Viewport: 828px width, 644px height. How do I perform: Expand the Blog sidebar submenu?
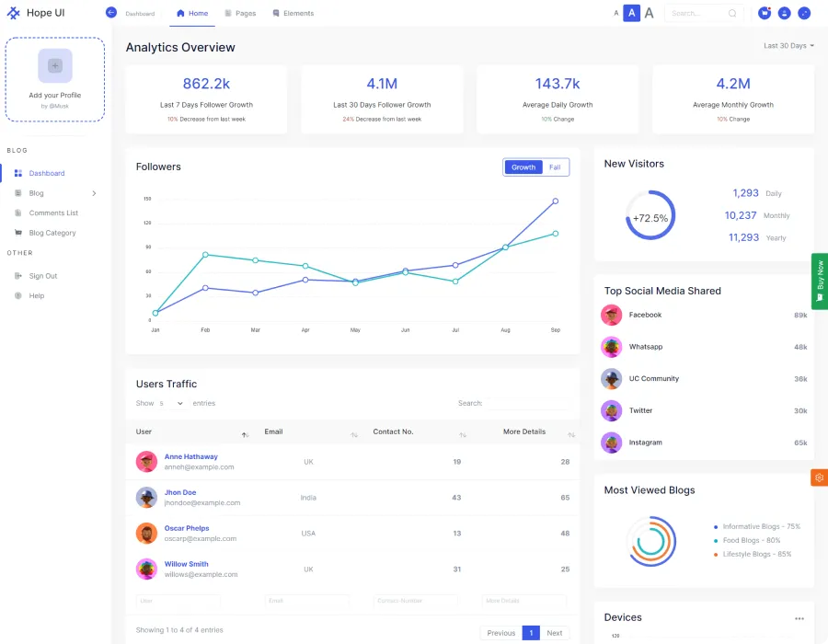click(94, 193)
